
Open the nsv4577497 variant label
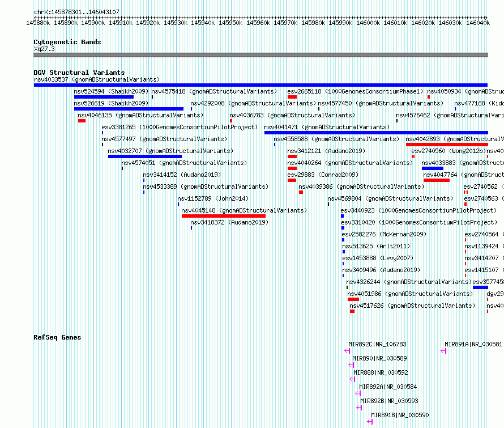(x=164, y=139)
